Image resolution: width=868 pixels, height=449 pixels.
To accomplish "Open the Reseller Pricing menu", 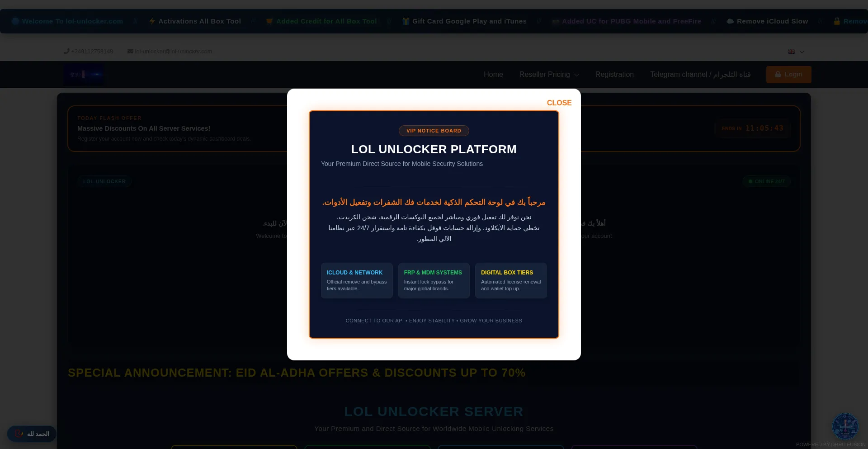I will pyautogui.click(x=549, y=75).
